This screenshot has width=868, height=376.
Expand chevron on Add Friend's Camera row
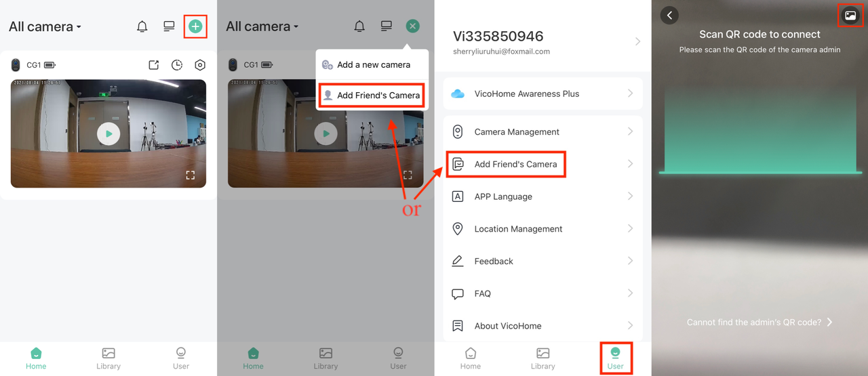click(631, 164)
